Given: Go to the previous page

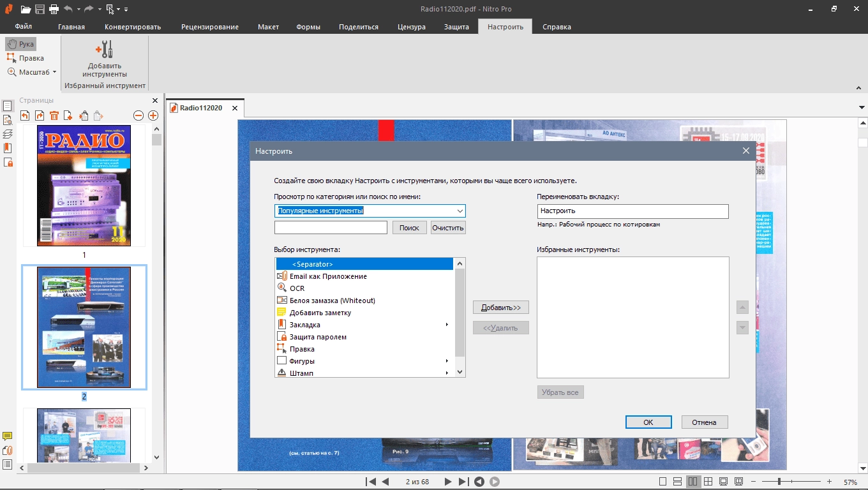Looking at the screenshot, I should point(385,482).
